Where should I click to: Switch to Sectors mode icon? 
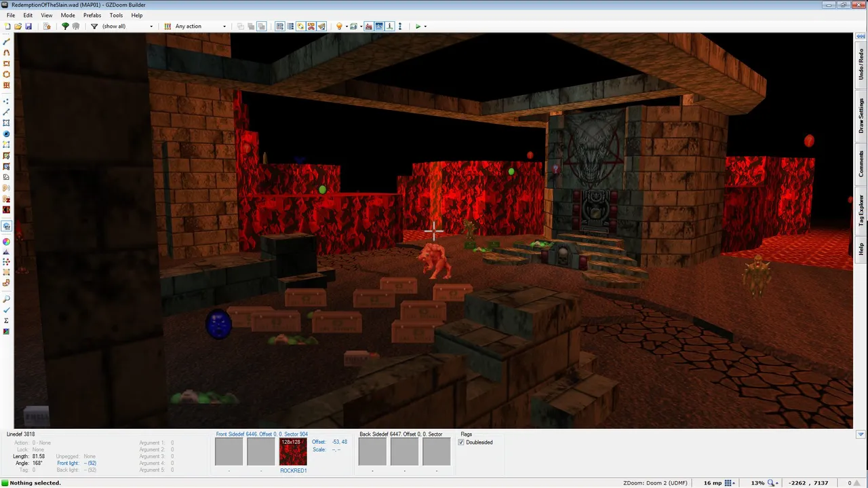[7, 123]
